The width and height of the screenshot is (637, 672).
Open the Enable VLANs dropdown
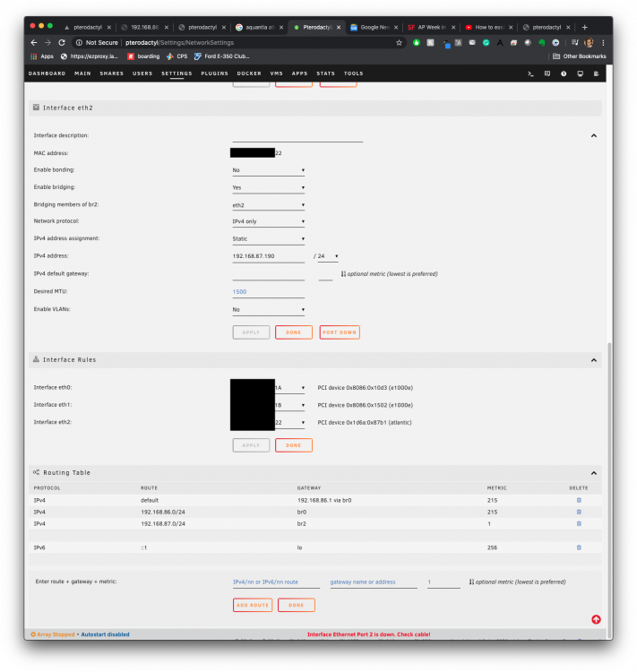click(269, 309)
